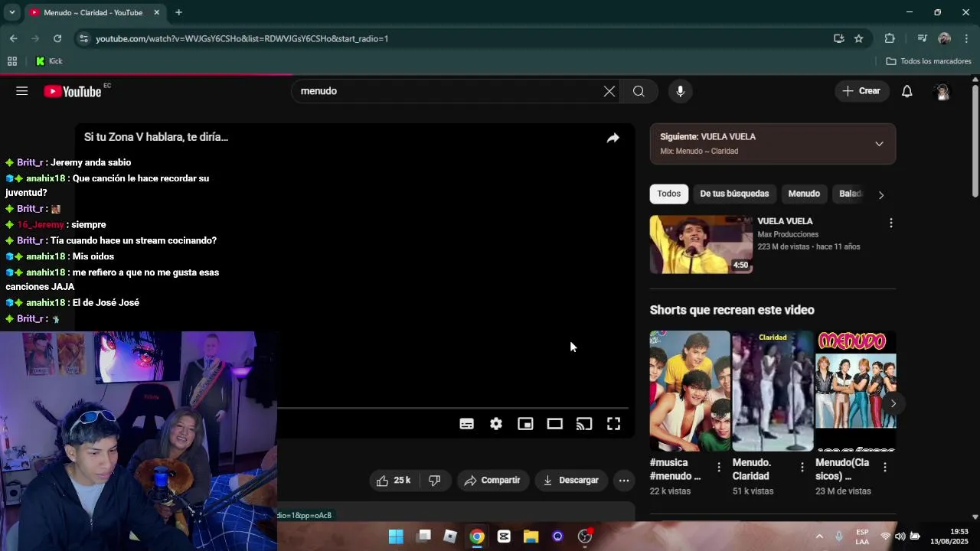The width and height of the screenshot is (980, 551).
Task: Show more filter chips with the arrow
Action: [x=881, y=194]
